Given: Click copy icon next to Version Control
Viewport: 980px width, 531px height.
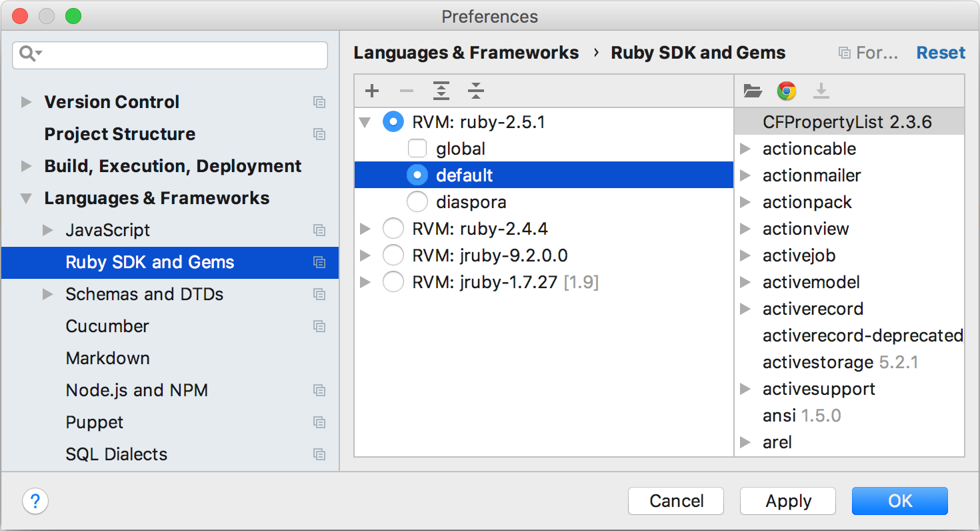Looking at the screenshot, I should (319, 102).
